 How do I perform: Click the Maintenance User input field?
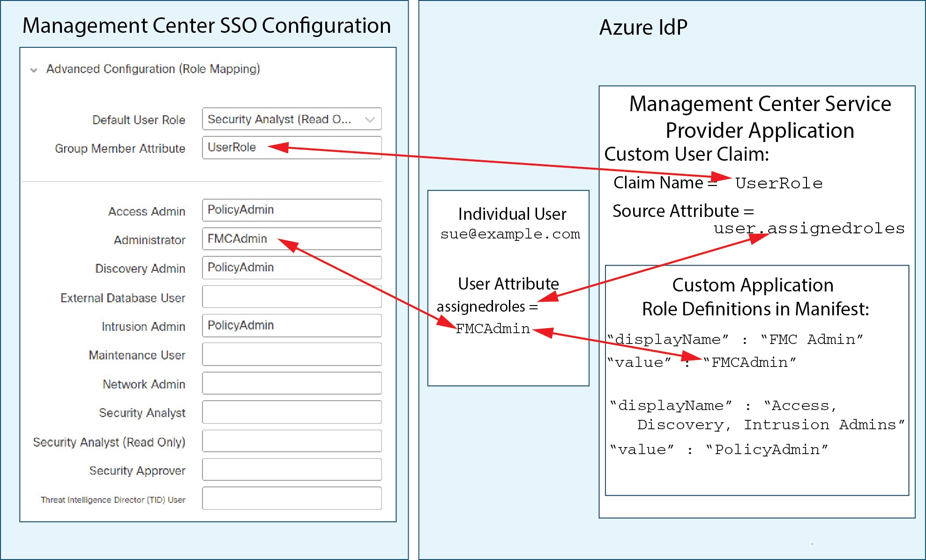pos(292,354)
